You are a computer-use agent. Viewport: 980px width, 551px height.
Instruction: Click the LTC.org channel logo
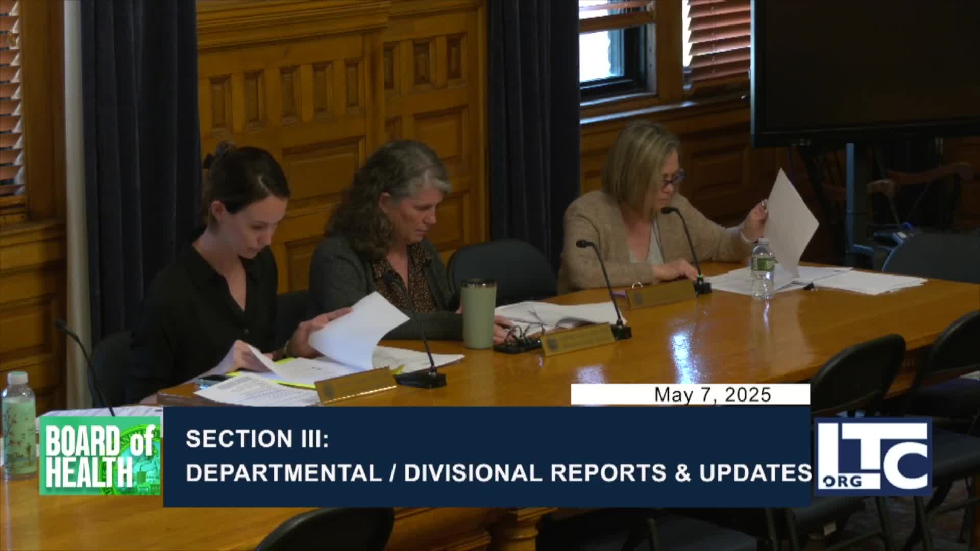pyautogui.click(x=873, y=457)
